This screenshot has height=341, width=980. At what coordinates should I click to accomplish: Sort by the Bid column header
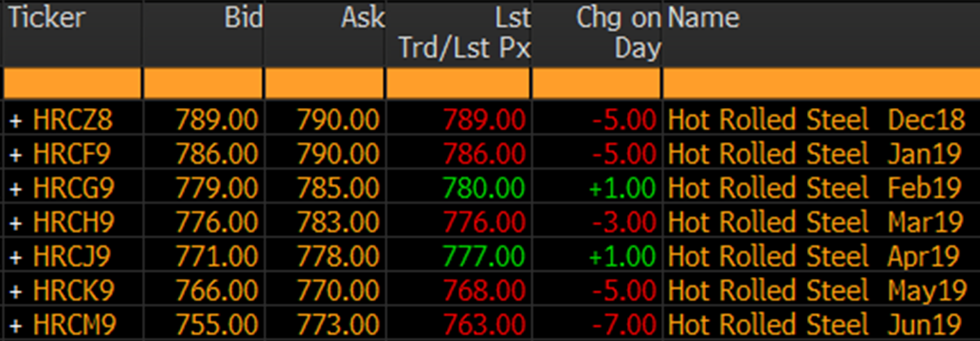pos(243,19)
